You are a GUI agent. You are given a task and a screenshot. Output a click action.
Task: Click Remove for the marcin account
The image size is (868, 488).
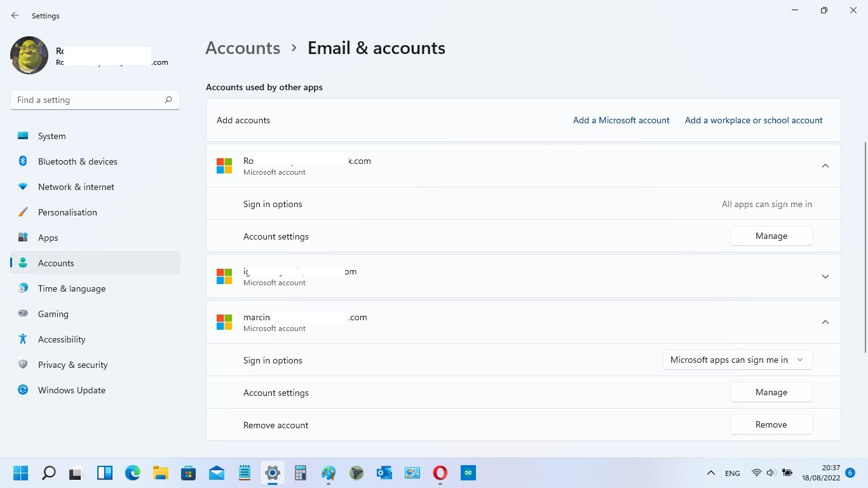(x=771, y=424)
